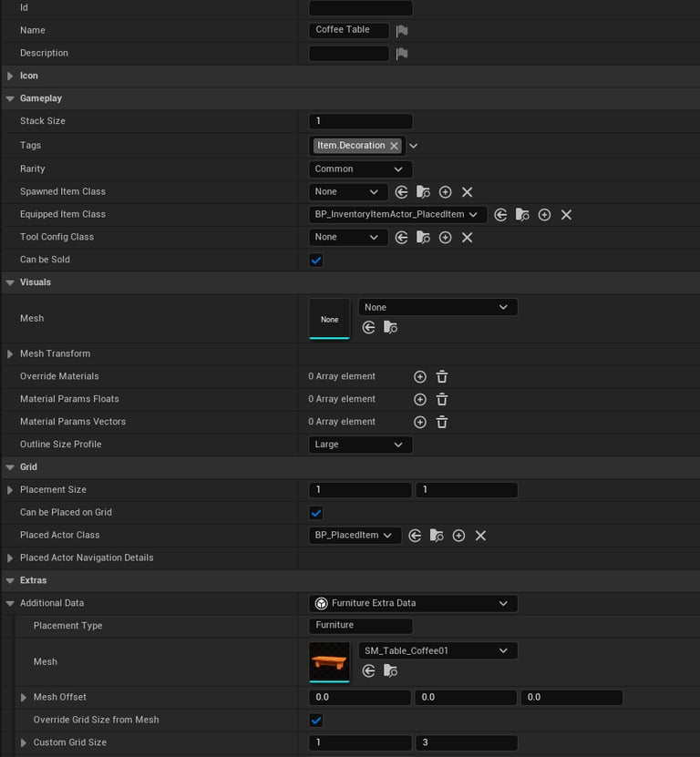Remove the Item.Decoration tag
This screenshot has width=700, height=757.
pyautogui.click(x=394, y=146)
